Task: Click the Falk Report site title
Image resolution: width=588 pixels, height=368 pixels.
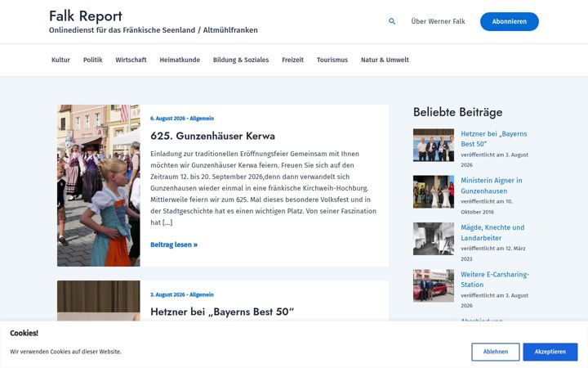Action: [x=86, y=16]
